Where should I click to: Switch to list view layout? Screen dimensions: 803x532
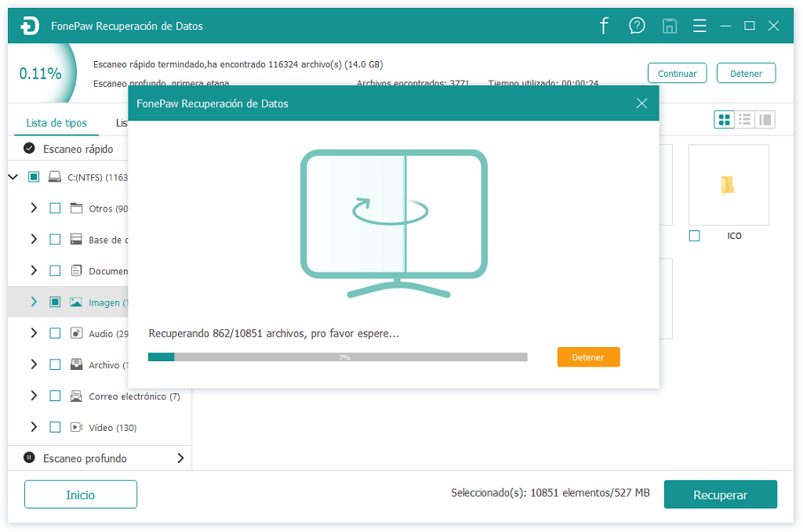coord(745,120)
